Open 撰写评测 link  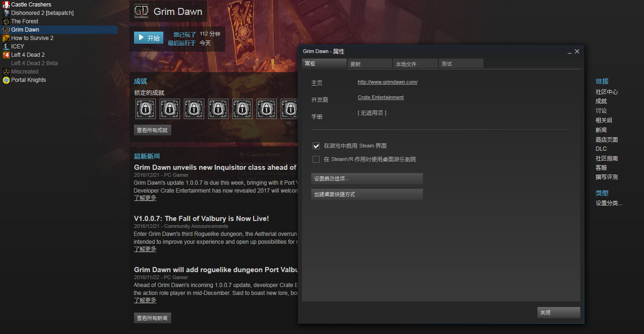click(607, 177)
